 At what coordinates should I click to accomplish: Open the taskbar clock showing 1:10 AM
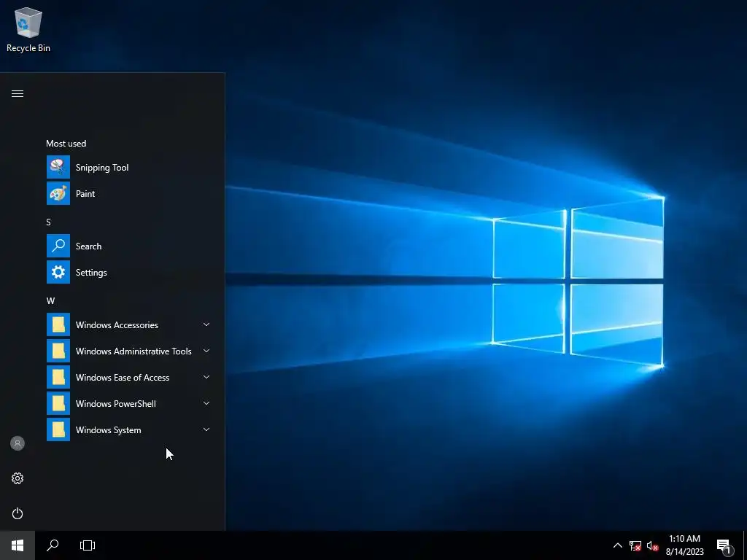point(684,545)
